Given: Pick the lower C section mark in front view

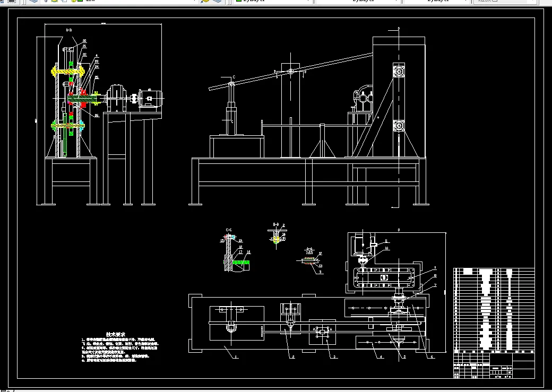Looking at the screenshot, I should pos(232,122).
